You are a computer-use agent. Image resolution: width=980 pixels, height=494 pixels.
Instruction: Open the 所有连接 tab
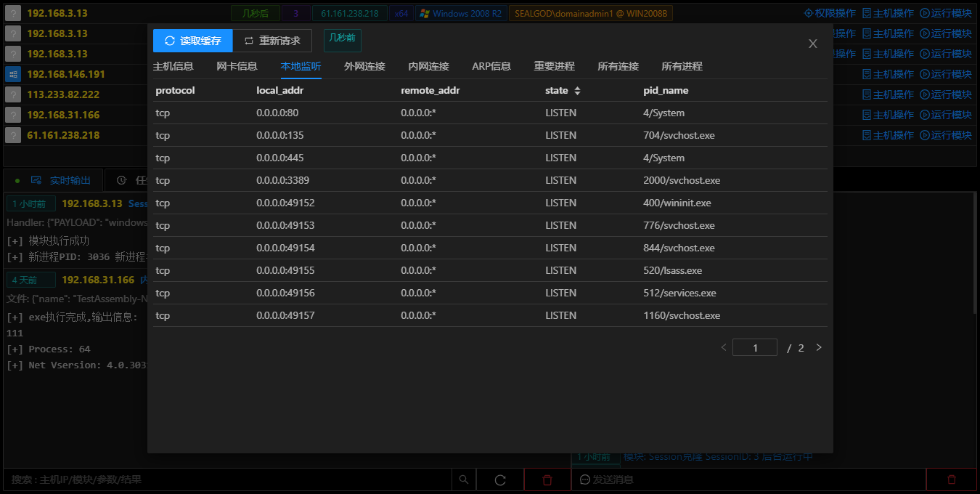tap(618, 66)
